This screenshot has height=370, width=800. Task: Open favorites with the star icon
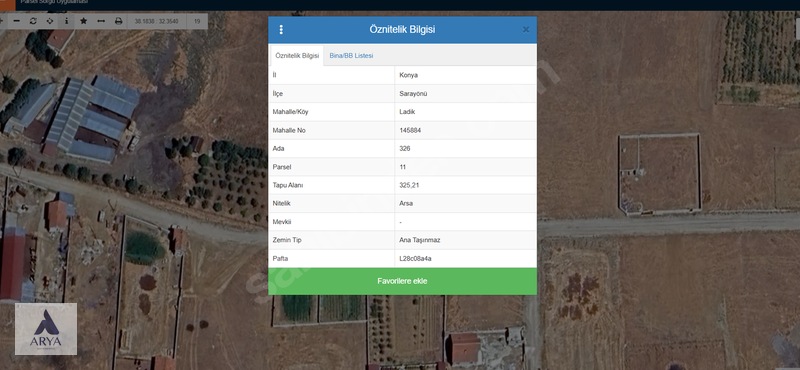pos(84,21)
